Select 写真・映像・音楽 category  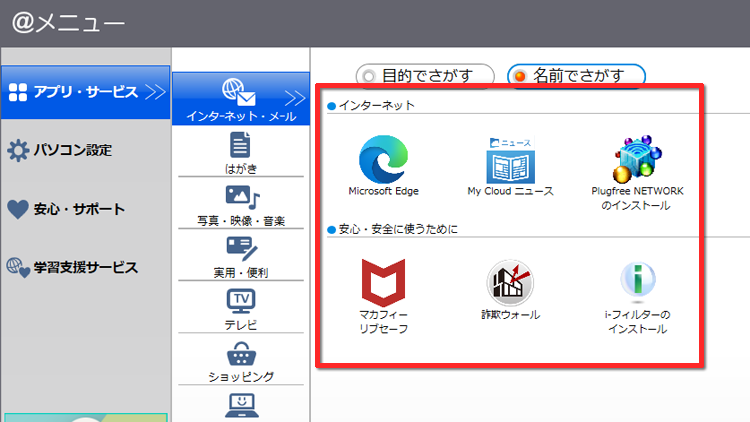[241, 205]
